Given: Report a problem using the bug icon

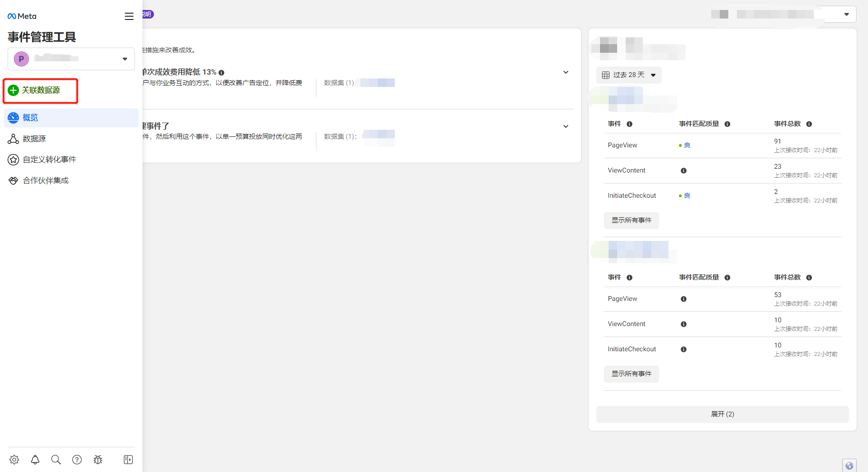Looking at the screenshot, I should [98, 459].
